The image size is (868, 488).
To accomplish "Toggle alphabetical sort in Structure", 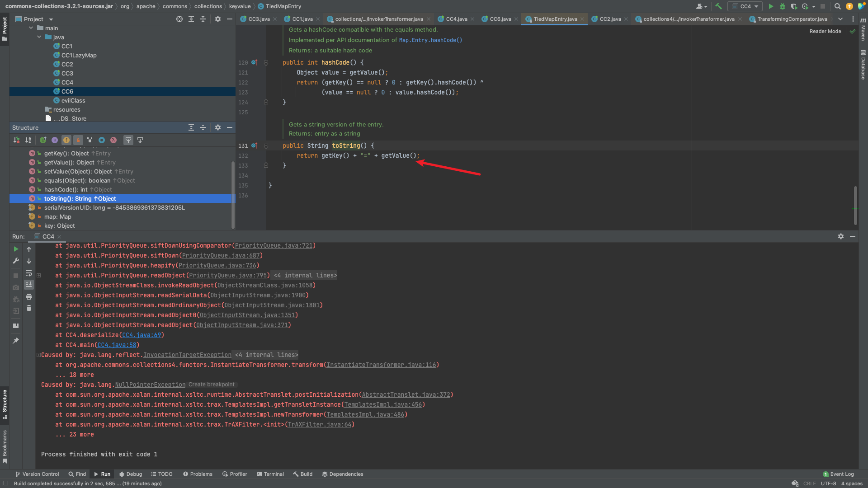I will pyautogui.click(x=28, y=140).
